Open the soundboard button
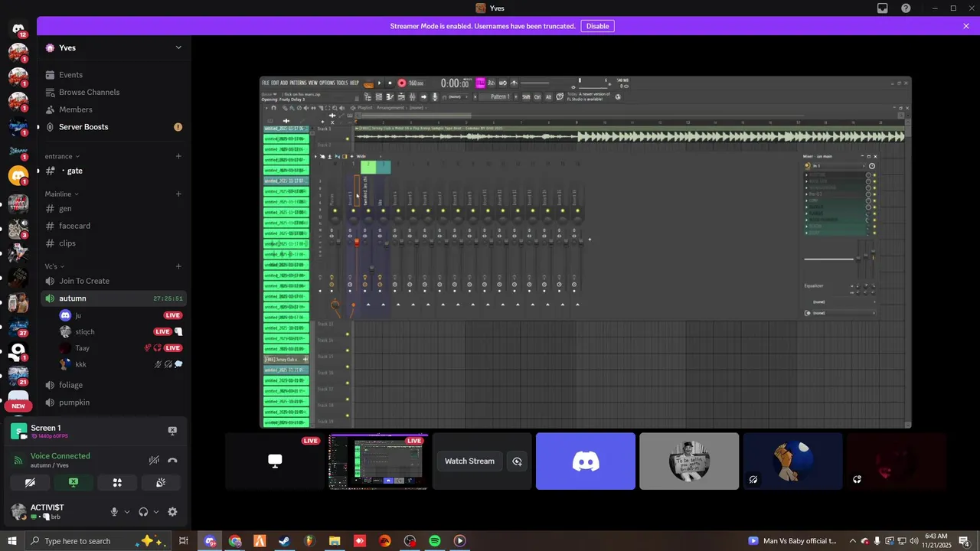The image size is (980, 551). click(x=161, y=483)
